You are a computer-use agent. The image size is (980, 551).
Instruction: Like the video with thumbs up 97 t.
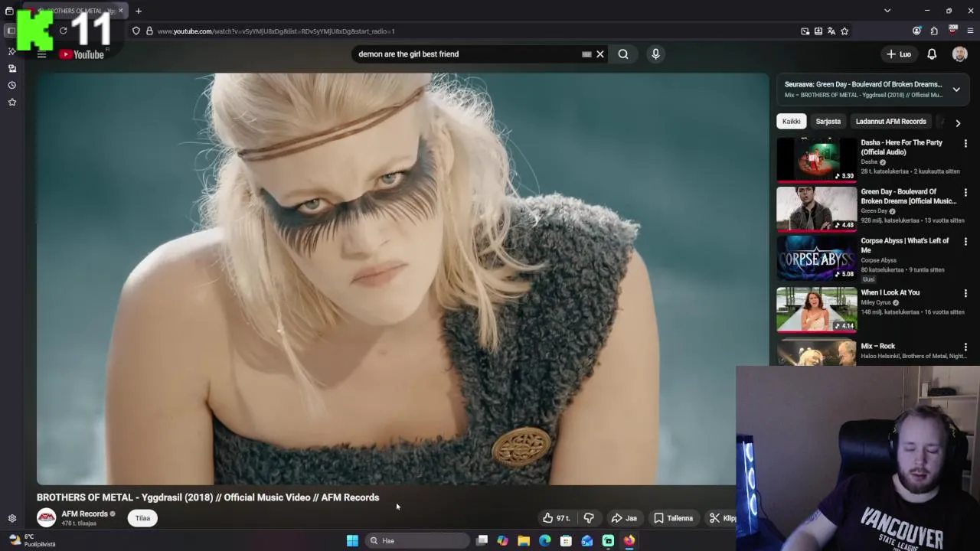coord(557,518)
